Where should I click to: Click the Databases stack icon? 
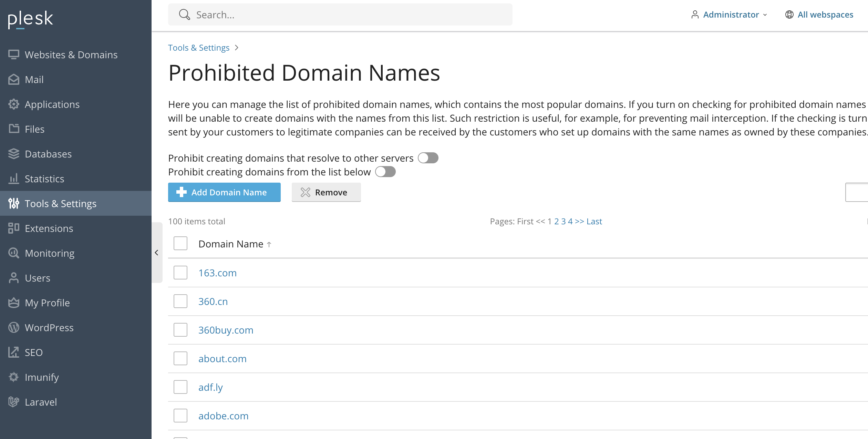click(14, 154)
